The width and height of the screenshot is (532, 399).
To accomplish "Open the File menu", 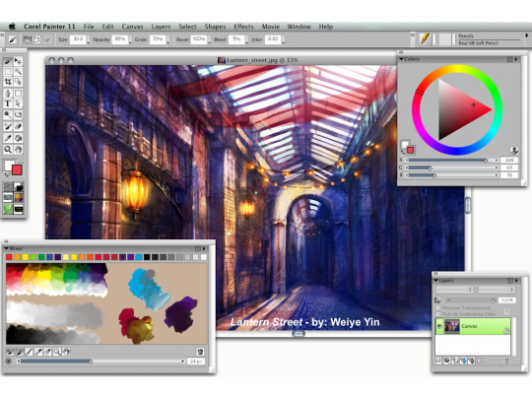I will [89, 27].
